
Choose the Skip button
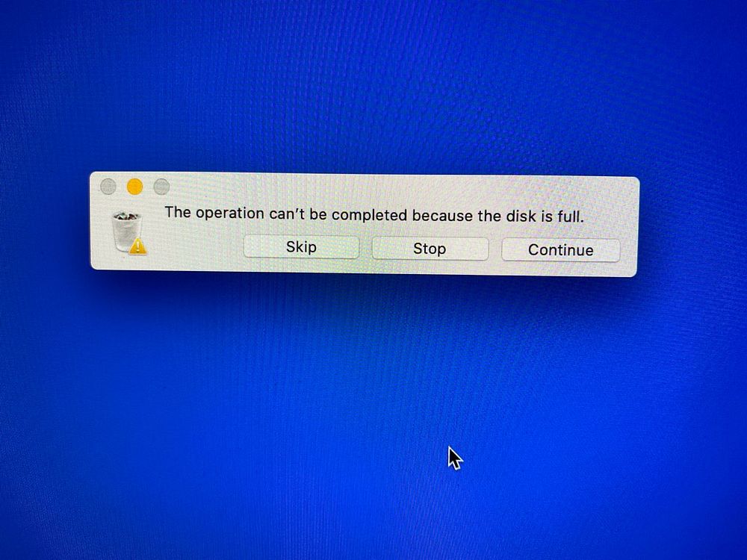coord(301,247)
